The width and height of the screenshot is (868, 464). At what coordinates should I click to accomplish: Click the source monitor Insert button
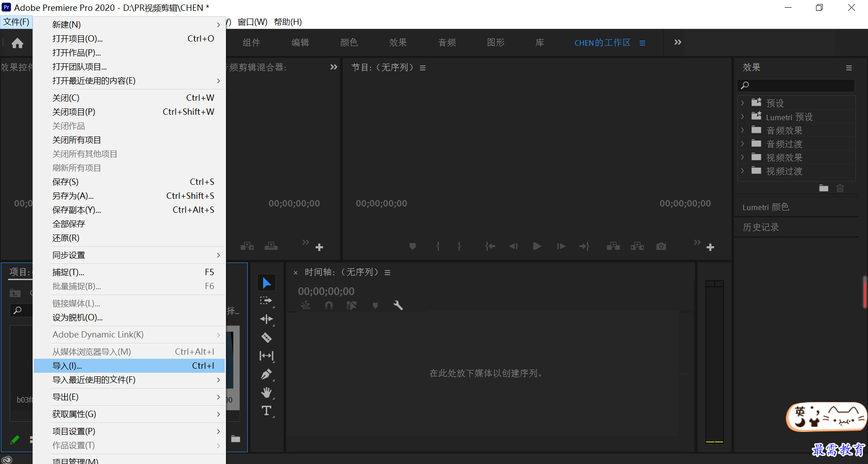coord(247,246)
